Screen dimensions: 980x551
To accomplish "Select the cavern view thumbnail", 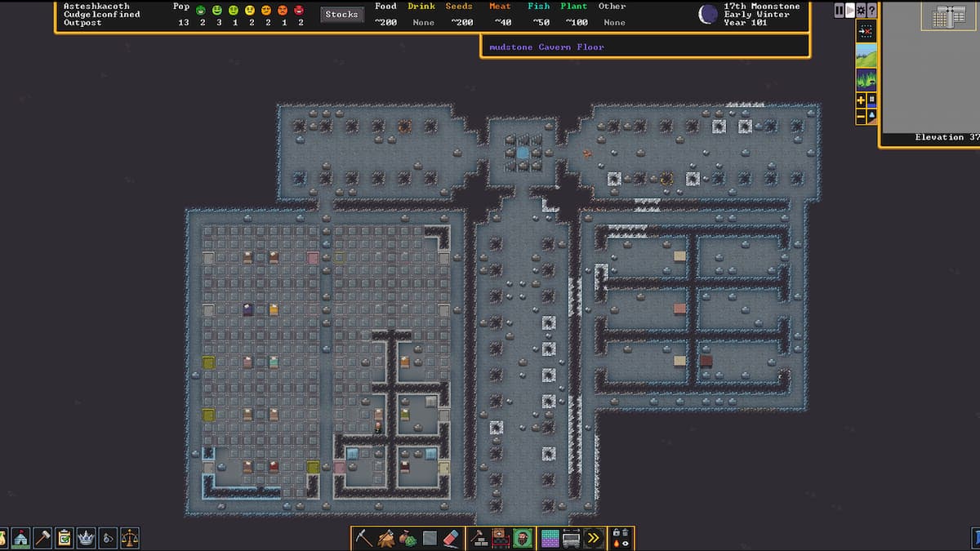I will click(867, 79).
